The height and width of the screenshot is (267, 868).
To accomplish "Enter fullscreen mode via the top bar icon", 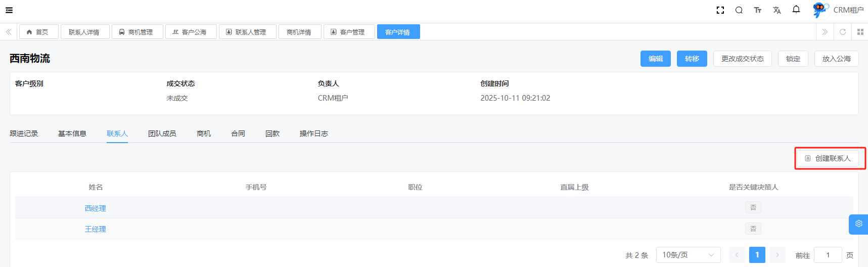I will [x=720, y=10].
